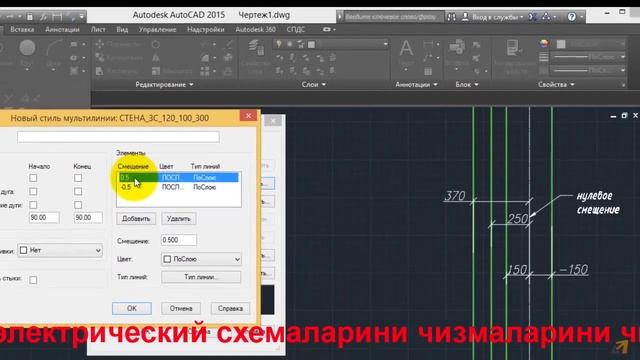Open the fill 'Нет' dropdown

(60, 250)
